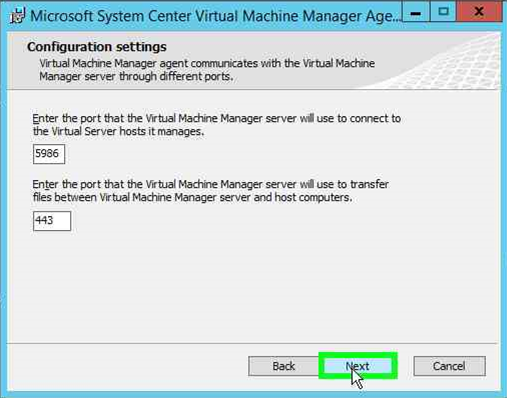This screenshot has width=507, height=398.
Task: Click the 'Manager server through different ports' line
Action: click(136, 77)
